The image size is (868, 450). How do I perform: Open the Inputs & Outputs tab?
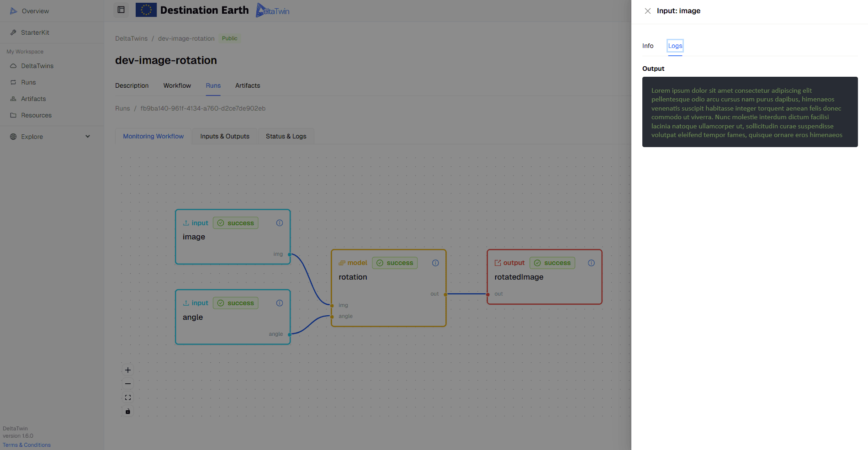point(224,136)
